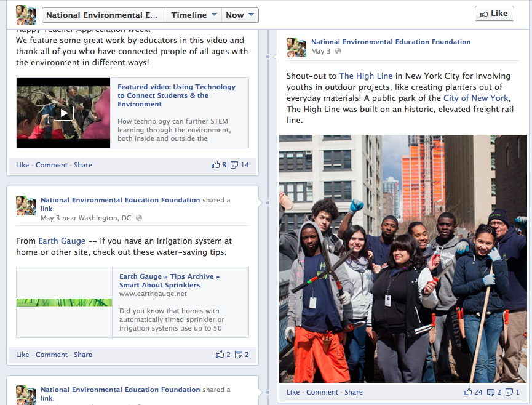Share the High Line photo post

pos(354,392)
